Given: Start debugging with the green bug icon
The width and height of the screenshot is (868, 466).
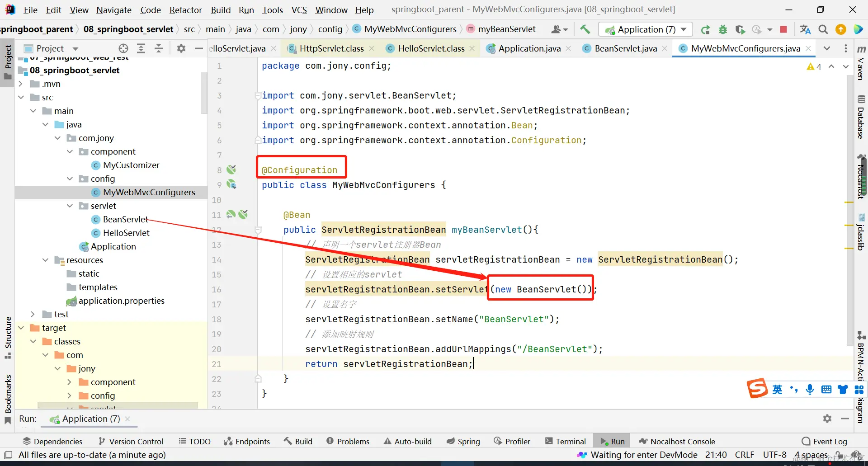Looking at the screenshot, I should [x=723, y=30].
